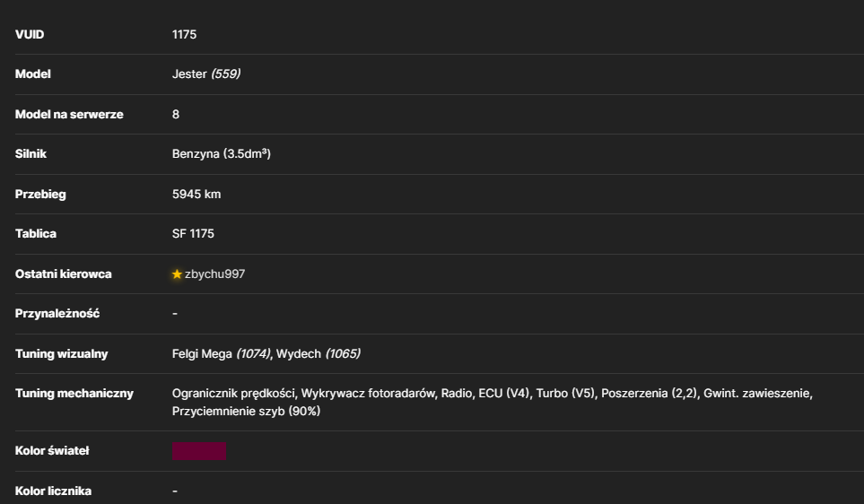Click the 5945 km mileage value
864x504 pixels.
[196, 194]
